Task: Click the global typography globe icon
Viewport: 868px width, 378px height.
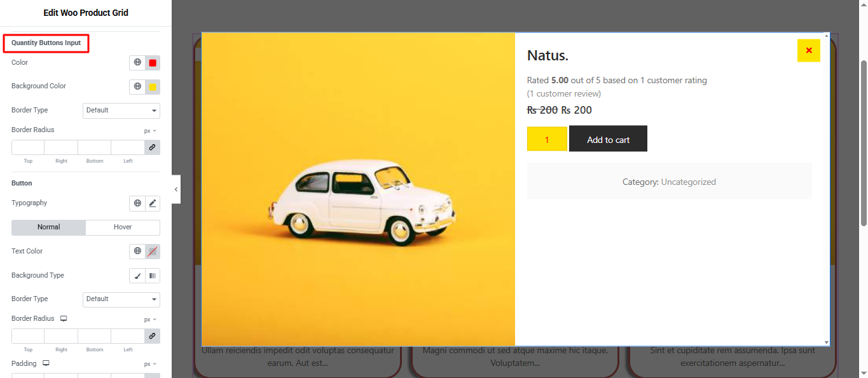Action: (x=137, y=203)
